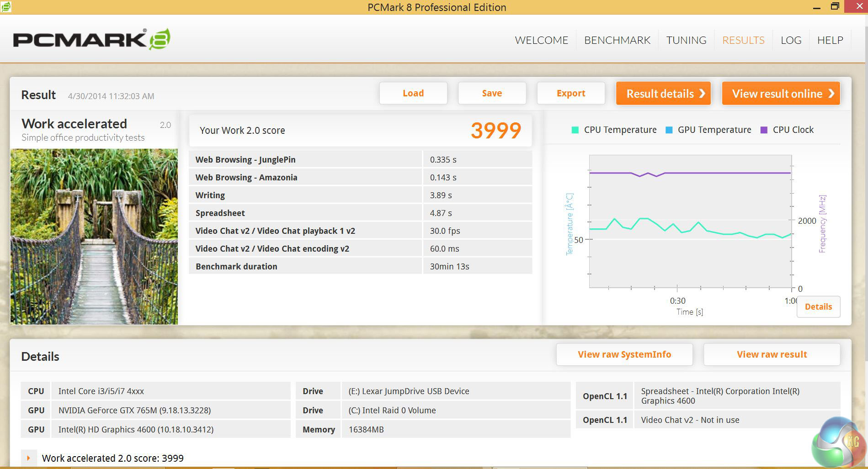Image resolution: width=868 pixels, height=469 pixels.
Task: Click the CPU Temperature legend swatch
Action: pos(575,130)
